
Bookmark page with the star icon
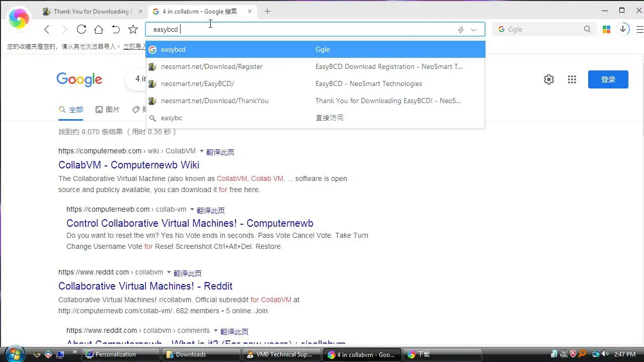(133, 30)
